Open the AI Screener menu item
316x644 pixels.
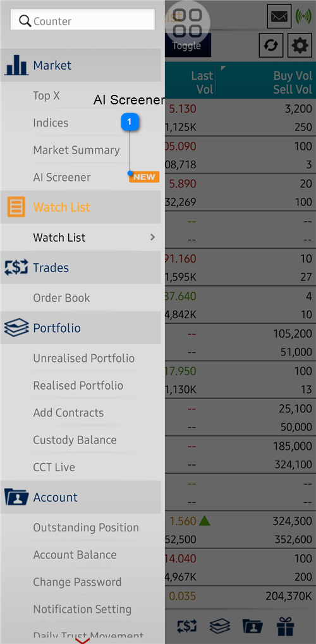pos(62,177)
